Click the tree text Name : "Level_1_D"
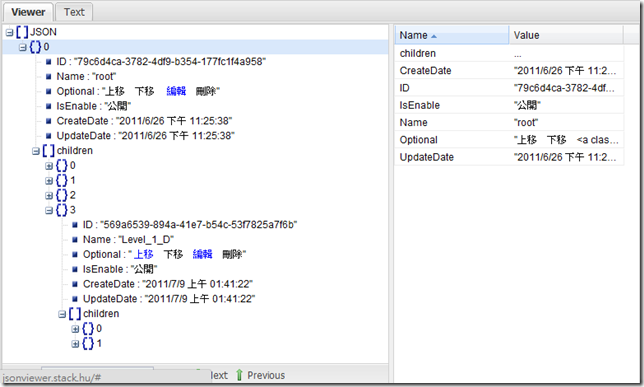This screenshot has height=387, width=644. tap(128, 240)
